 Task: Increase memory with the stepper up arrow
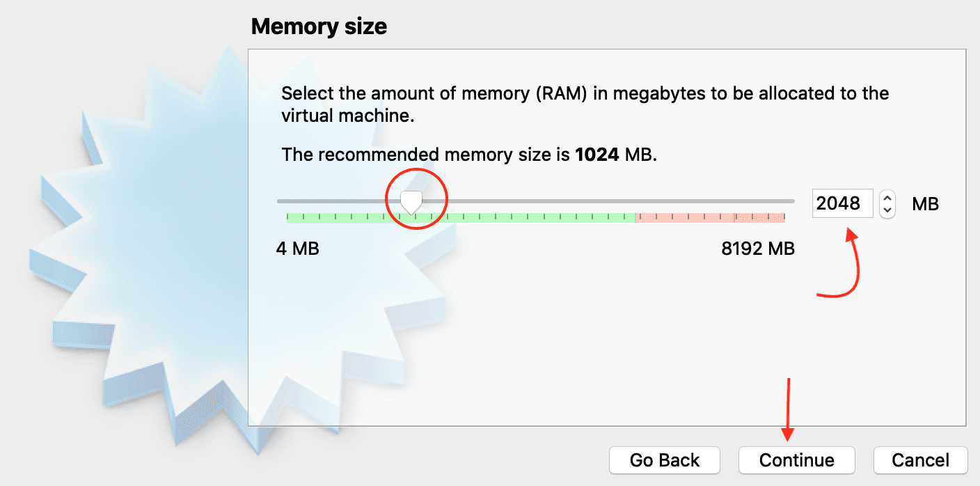[x=887, y=198]
